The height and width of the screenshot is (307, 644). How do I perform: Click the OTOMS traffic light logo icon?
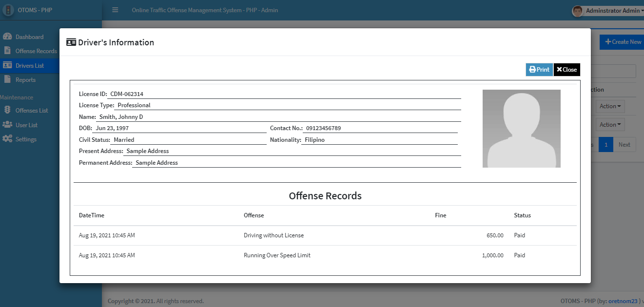[x=8, y=10]
